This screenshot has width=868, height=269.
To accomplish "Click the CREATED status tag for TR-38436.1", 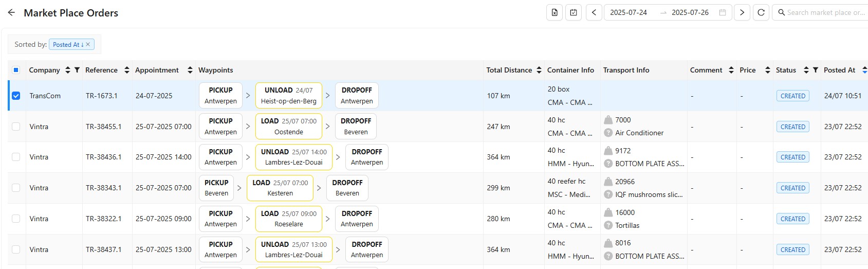I will tap(793, 157).
